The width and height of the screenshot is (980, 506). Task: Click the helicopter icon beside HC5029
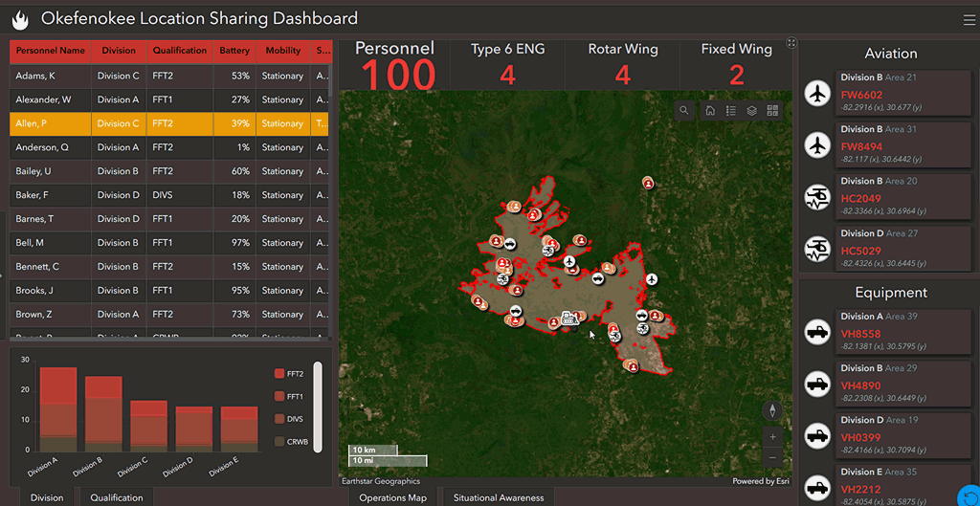coord(817,250)
